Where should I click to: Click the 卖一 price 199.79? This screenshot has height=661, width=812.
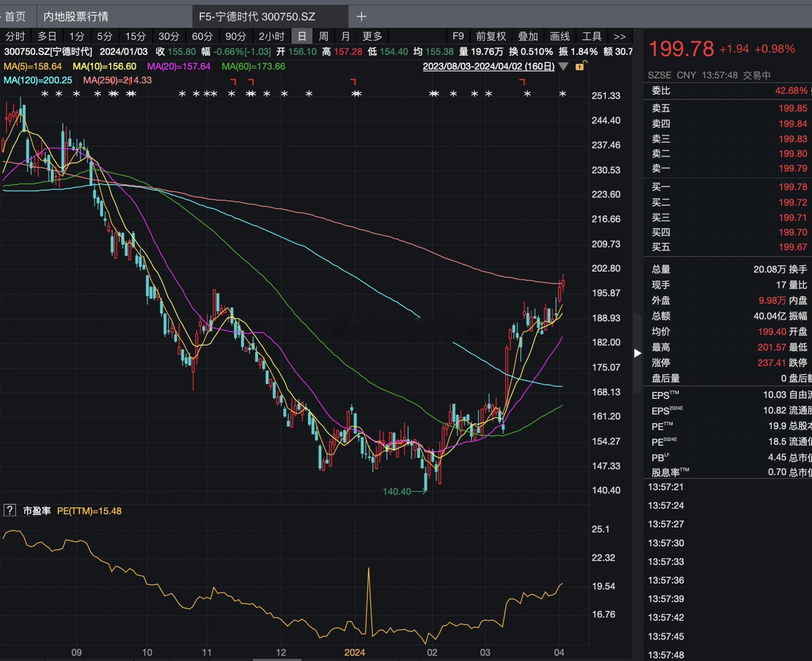click(x=793, y=168)
